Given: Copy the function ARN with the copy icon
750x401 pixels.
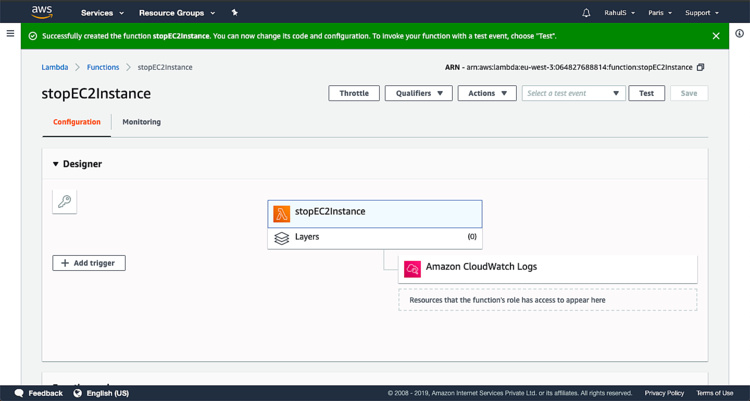Looking at the screenshot, I should point(701,67).
